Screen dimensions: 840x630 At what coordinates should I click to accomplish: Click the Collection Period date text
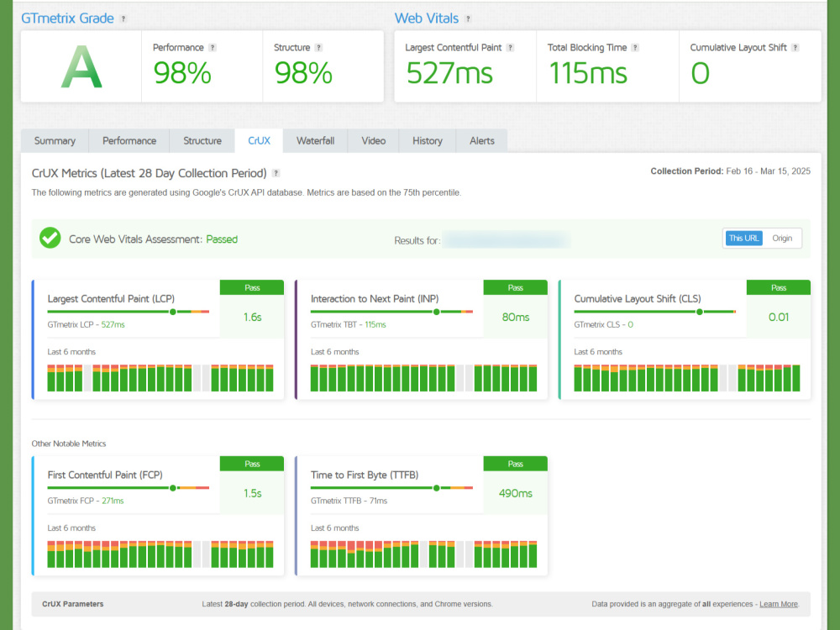click(x=730, y=171)
